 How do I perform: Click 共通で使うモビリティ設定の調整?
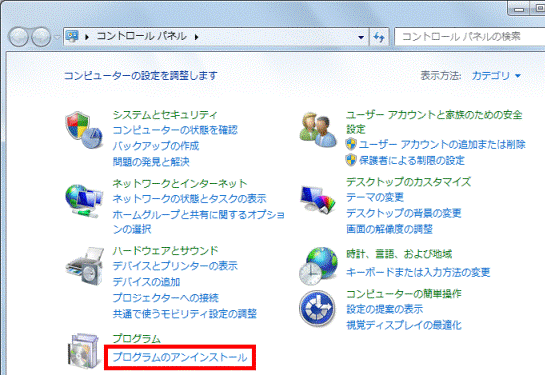tap(185, 314)
